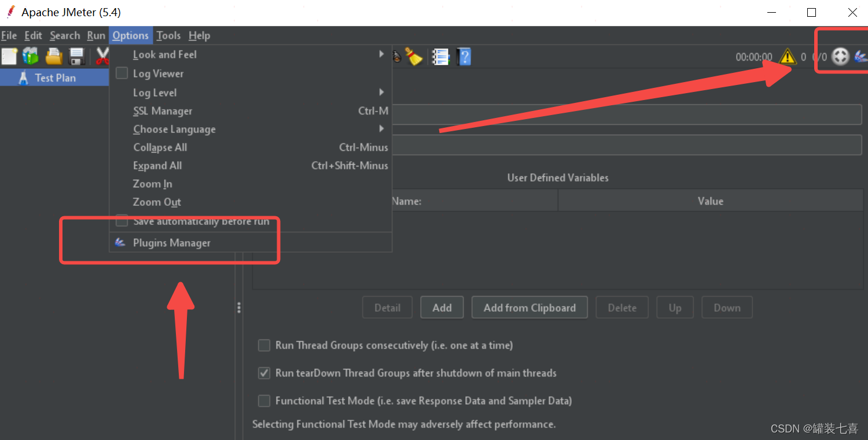Click the blue Help question mark icon
Image resolution: width=868 pixels, height=440 pixels.
point(464,57)
